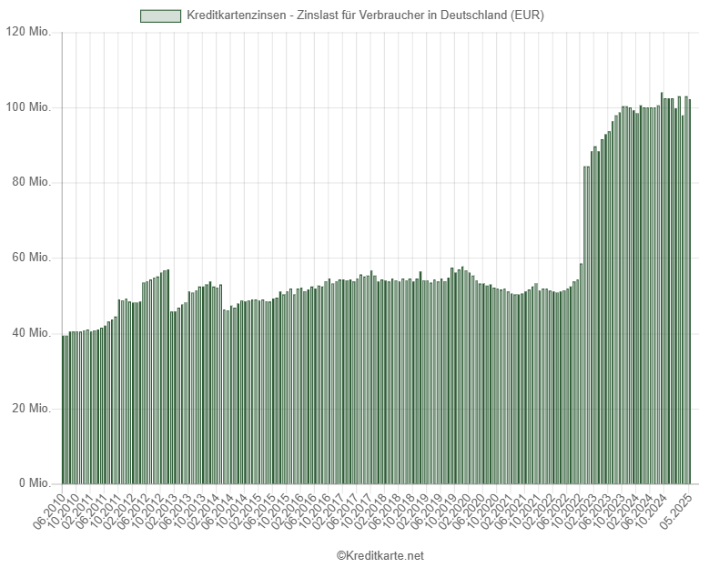
Task: Click the ©Kreditkarte.net credit text
Action: pyautogui.click(x=380, y=555)
